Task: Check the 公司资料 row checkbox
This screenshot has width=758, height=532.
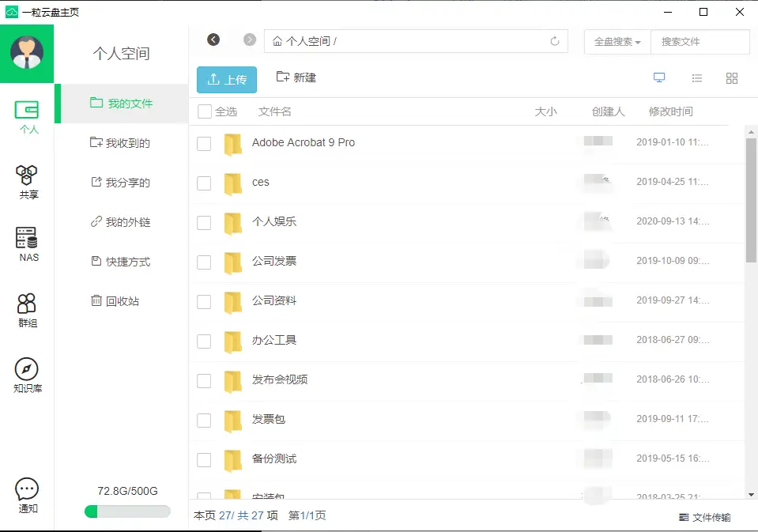Action: (204, 302)
